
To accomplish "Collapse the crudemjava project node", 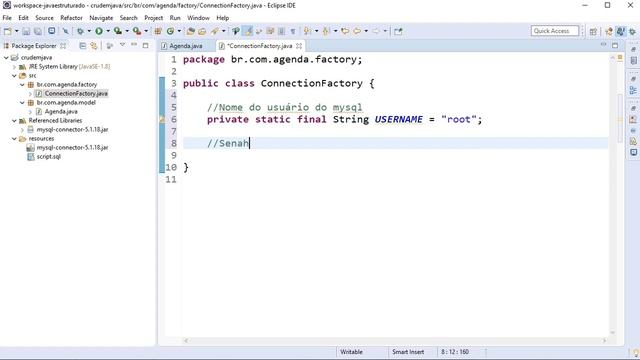I will pos(6,58).
